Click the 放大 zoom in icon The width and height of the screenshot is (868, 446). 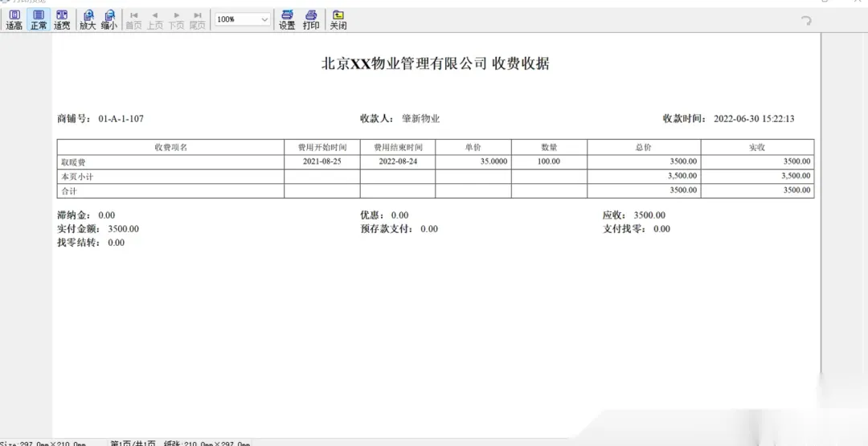(x=88, y=19)
